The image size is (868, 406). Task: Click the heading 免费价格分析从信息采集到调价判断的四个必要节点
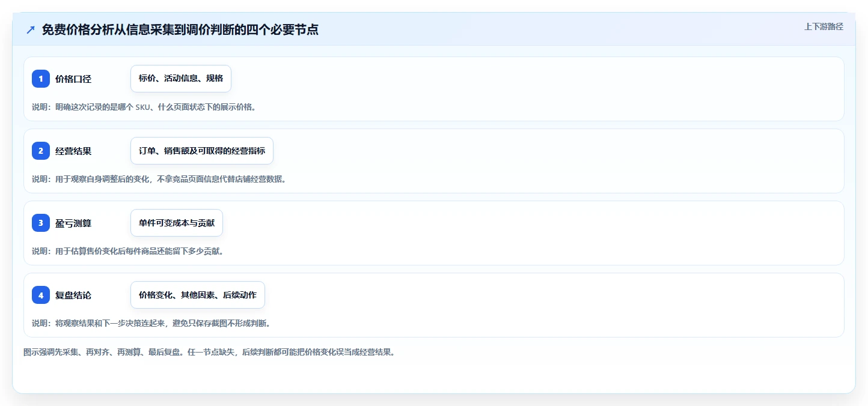point(180,30)
